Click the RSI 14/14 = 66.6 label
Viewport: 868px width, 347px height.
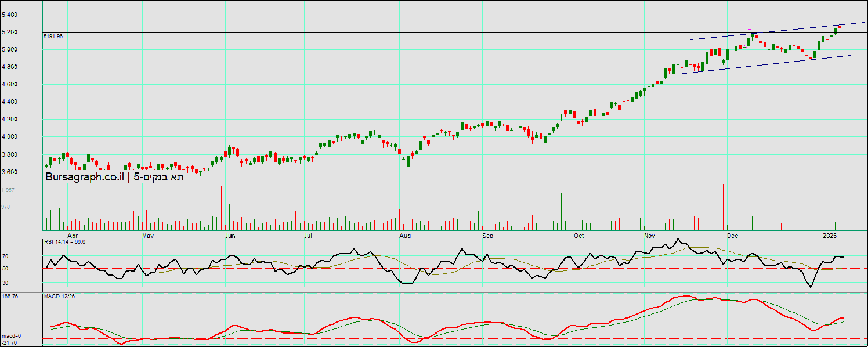tap(65, 241)
